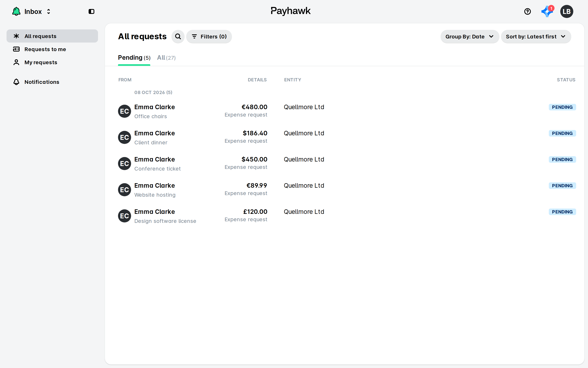Open the Conference ticket request
The width and height of the screenshot is (588, 368).
[347, 164]
